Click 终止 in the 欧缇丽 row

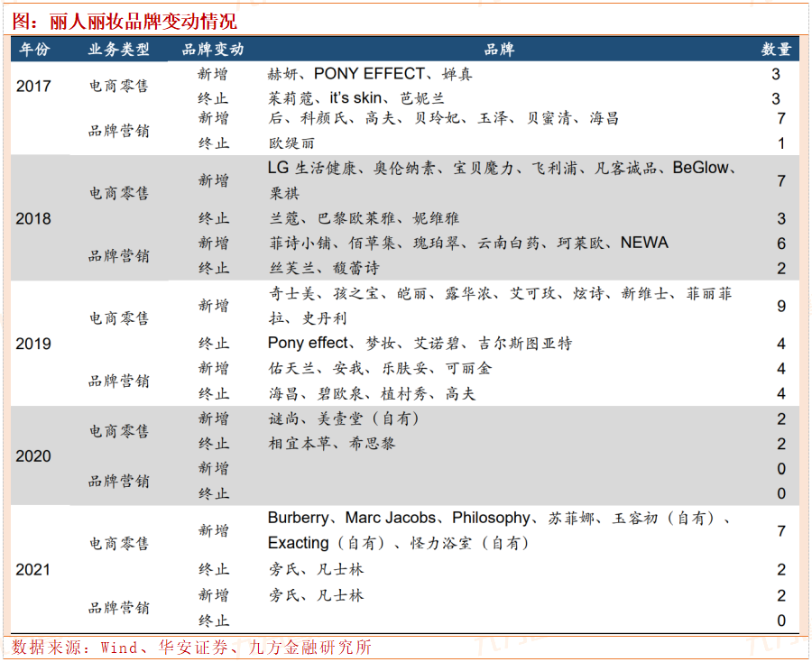click(213, 143)
